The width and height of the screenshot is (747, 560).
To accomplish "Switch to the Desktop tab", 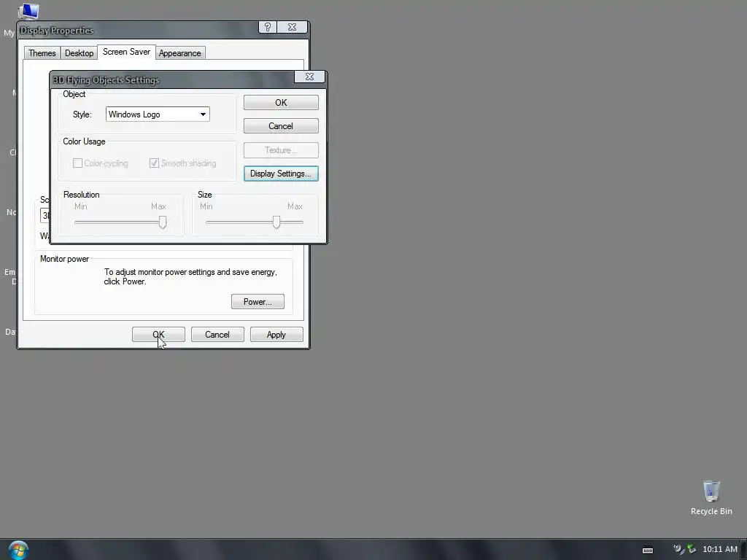I will tap(79, 52).
